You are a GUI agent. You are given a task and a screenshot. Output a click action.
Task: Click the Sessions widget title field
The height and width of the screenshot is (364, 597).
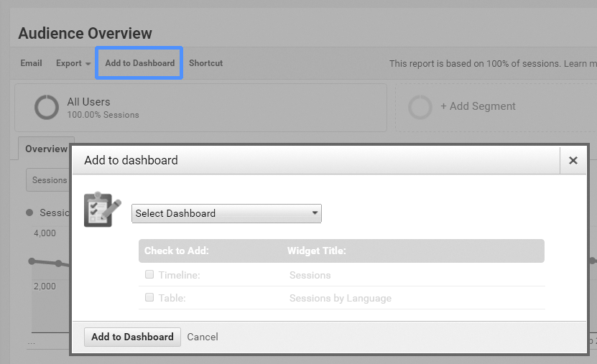310,275
